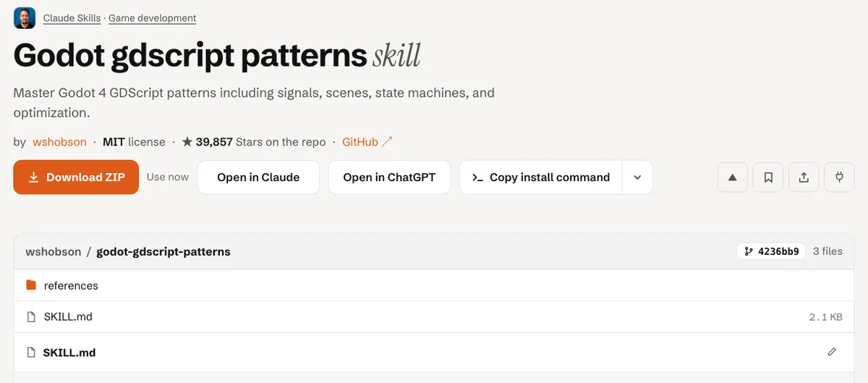Click the 2.1 KB file size
This screenshot has height=383, width=868.
825,317
